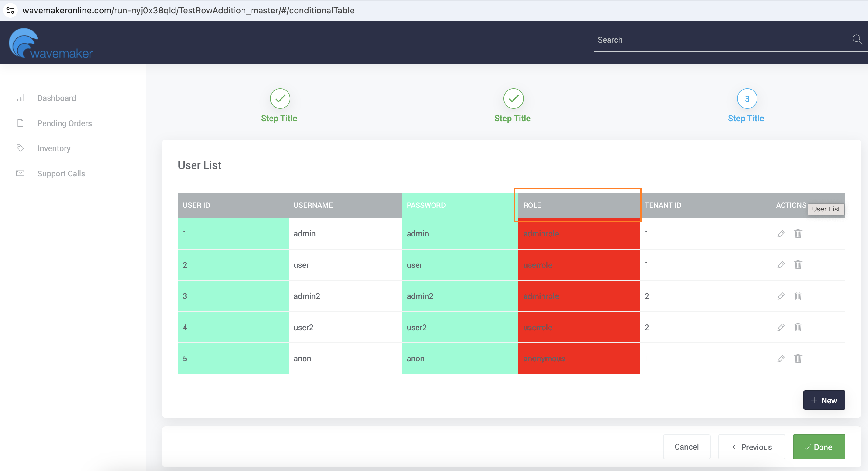This screenshot has height=471, width=868.
Task: Click the trash icon for anon row
Action: click(x=798, y=358)
